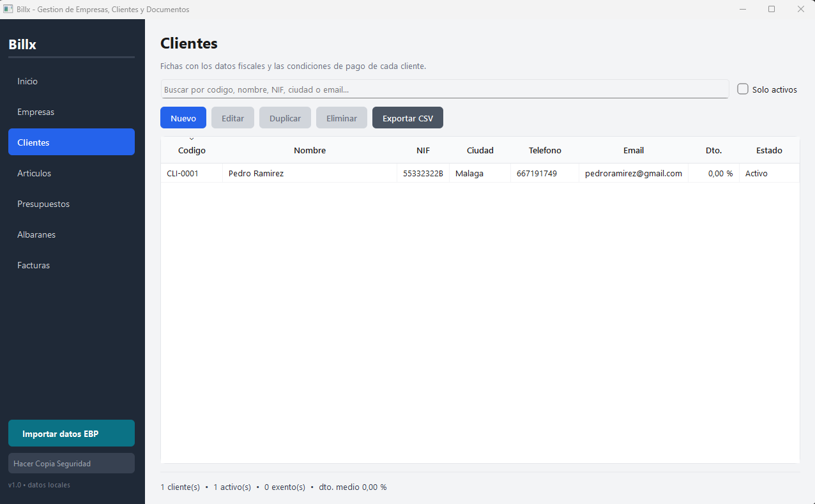Select the Activo status cell
815x504 pixels.
(769, 173)
